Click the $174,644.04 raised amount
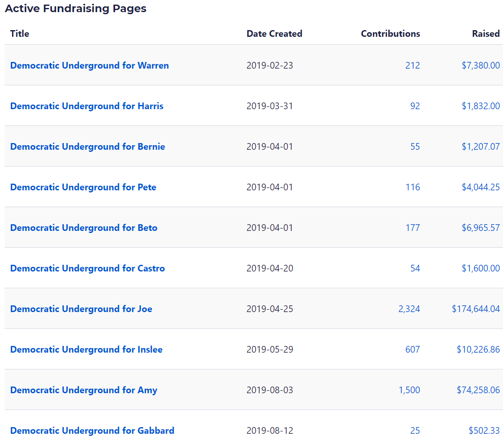Viewport: 503px width, 448px height. [x=475, y=309]
